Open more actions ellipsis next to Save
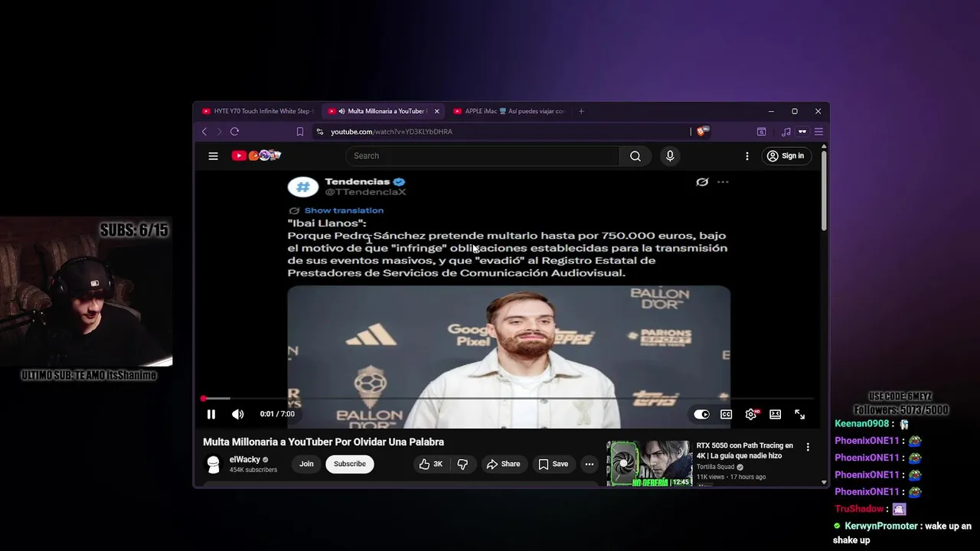Screen dimensions: 980x551 [589, 464]
